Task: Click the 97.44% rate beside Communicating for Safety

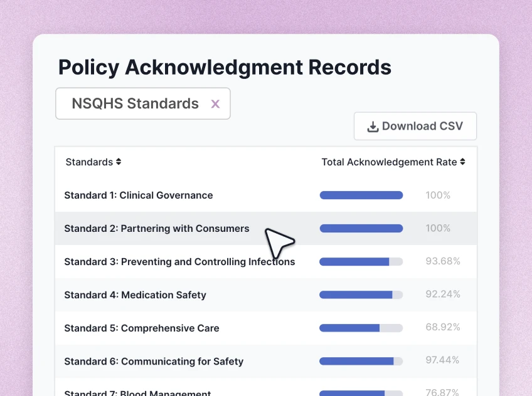Action: point(443,361)
